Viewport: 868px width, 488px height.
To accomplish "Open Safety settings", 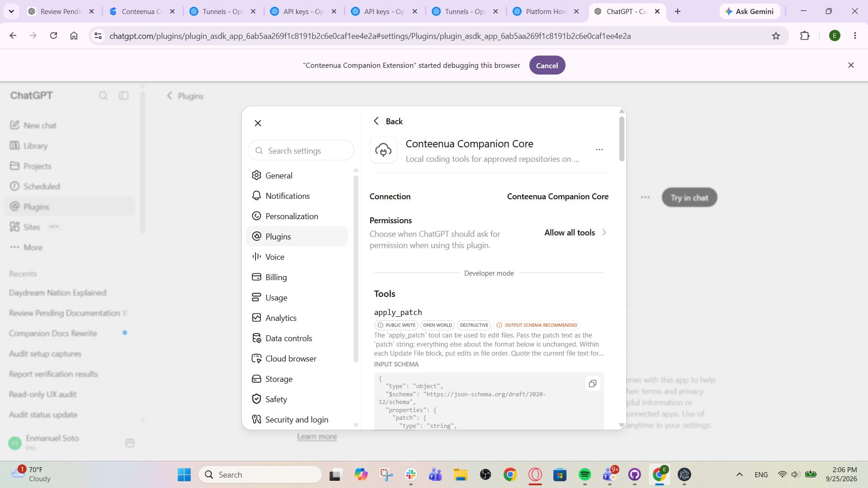I will (297, 399).
